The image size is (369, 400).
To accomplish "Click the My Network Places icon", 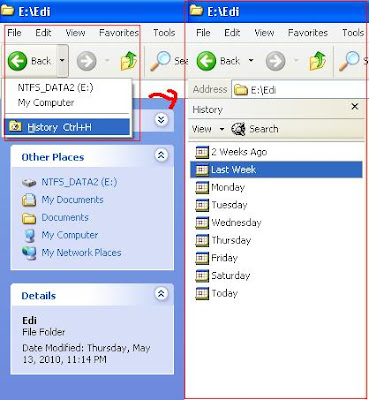I will click(29, 253).
